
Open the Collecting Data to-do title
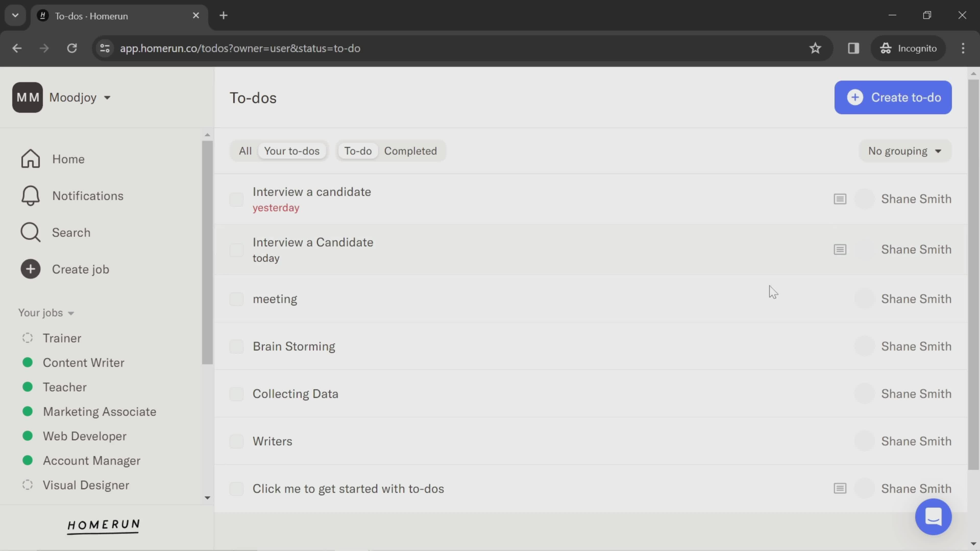(x=295, y=394)
